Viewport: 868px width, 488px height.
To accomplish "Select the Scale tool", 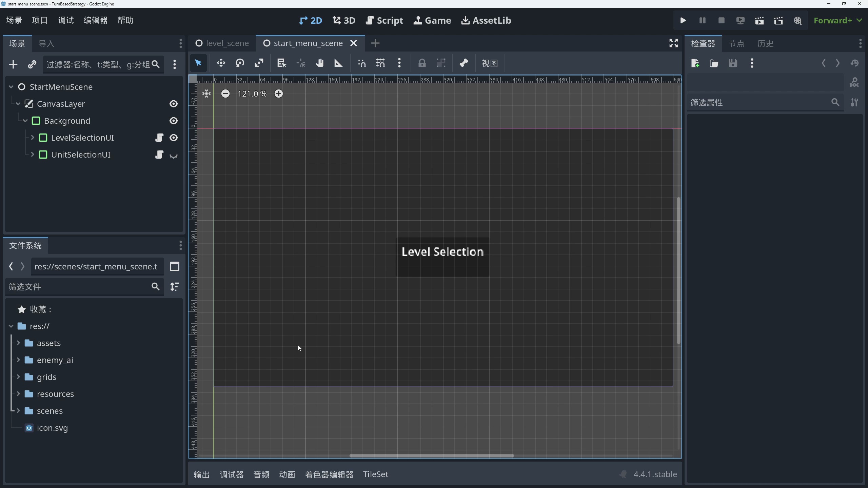I will pyautogui.click(x=259, y=63).
